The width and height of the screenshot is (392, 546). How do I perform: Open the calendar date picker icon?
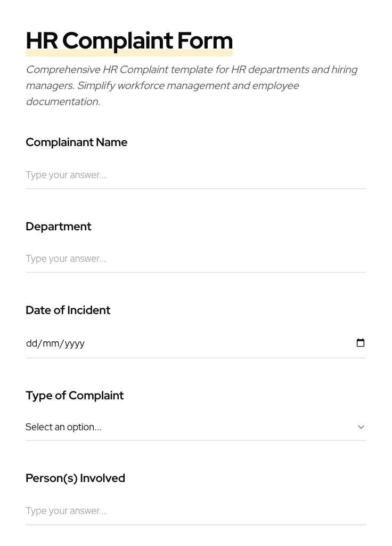(x=361, y=343)
